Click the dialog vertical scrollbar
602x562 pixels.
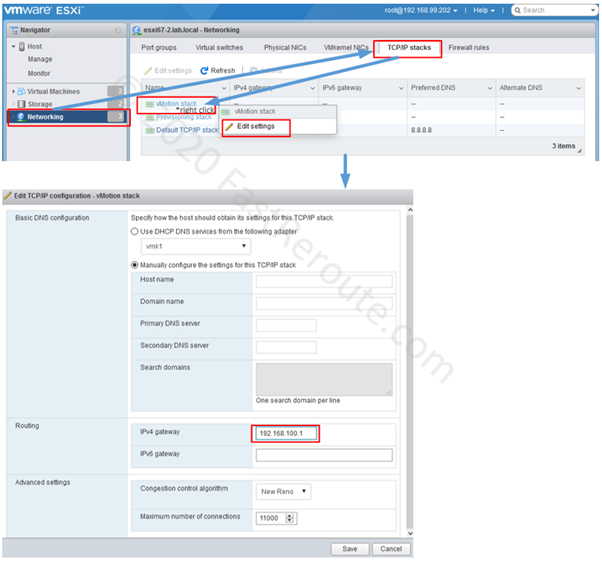click(x=410, y=372)
